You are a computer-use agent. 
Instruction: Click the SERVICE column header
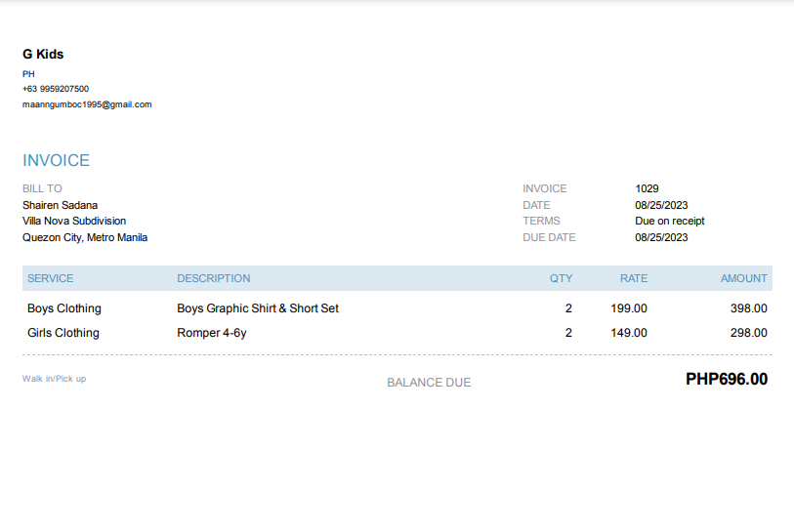tap(51, 278)
